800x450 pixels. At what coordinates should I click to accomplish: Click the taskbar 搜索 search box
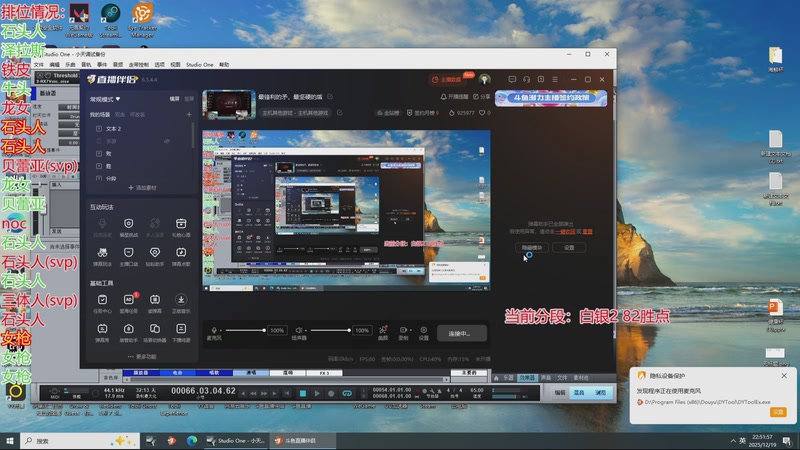point(80,440)
